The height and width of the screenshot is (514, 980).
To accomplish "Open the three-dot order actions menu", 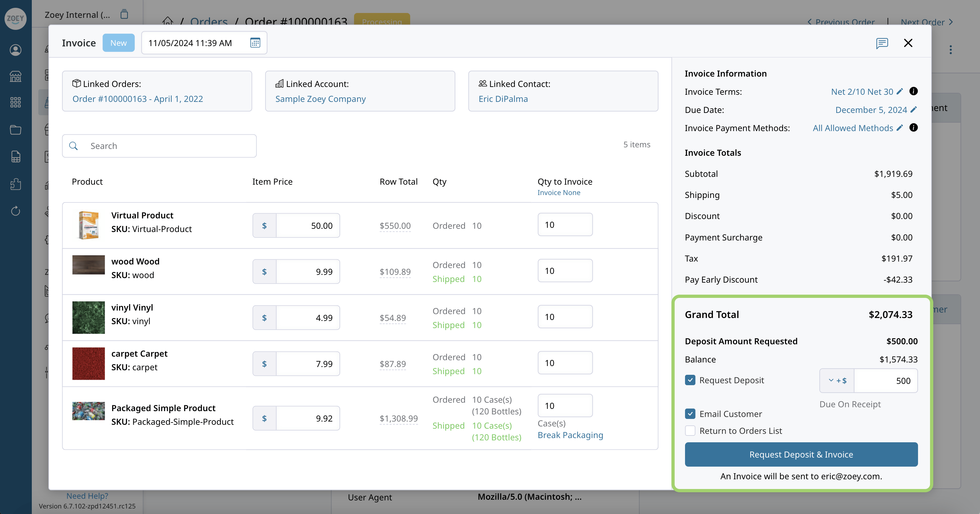I will coord(950,50).
